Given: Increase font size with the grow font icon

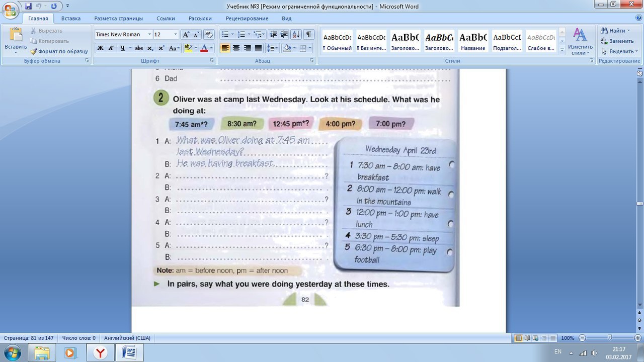Looking at the screenshot, I should click(186, 34).
